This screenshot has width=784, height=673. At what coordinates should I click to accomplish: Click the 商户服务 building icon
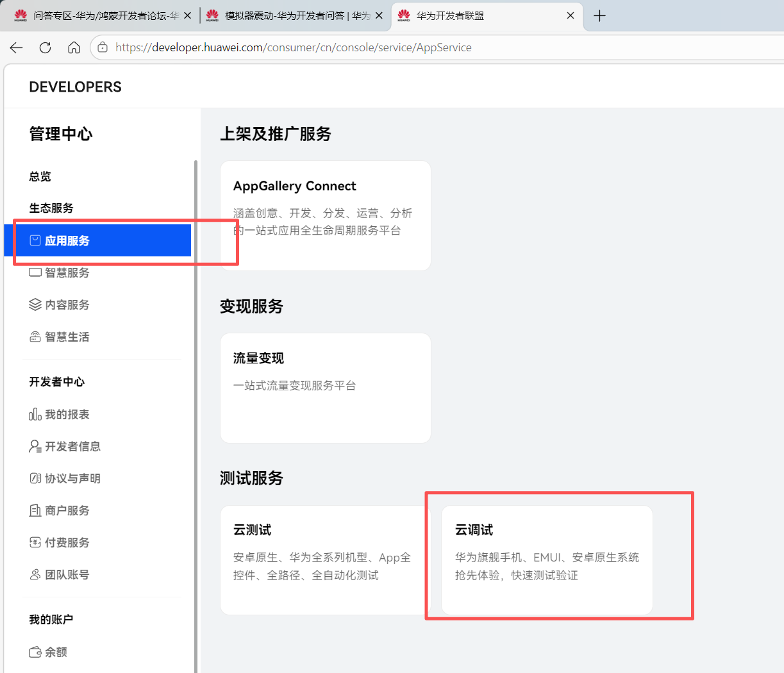(x=35, y=510)
